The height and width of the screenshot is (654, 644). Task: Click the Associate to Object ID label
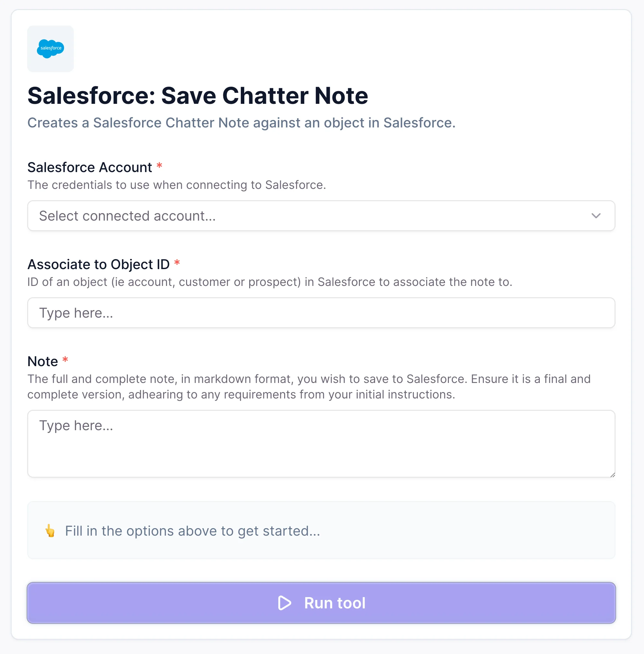(x=98, y=264)
